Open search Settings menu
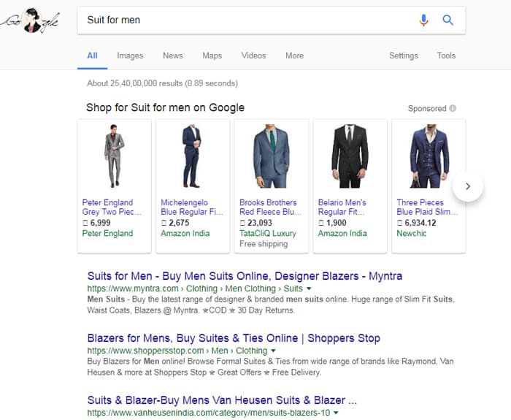 click(x=404, y=56)
